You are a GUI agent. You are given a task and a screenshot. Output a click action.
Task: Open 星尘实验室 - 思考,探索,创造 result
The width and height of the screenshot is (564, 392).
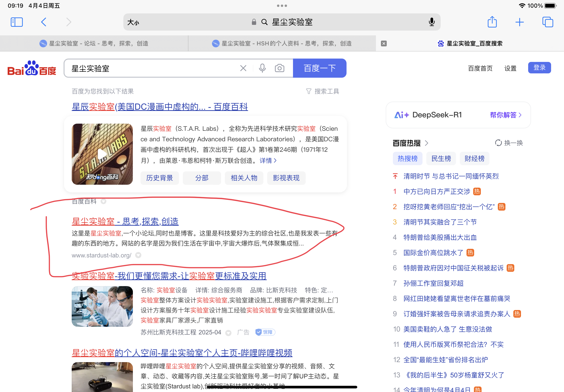click(125, 221)
